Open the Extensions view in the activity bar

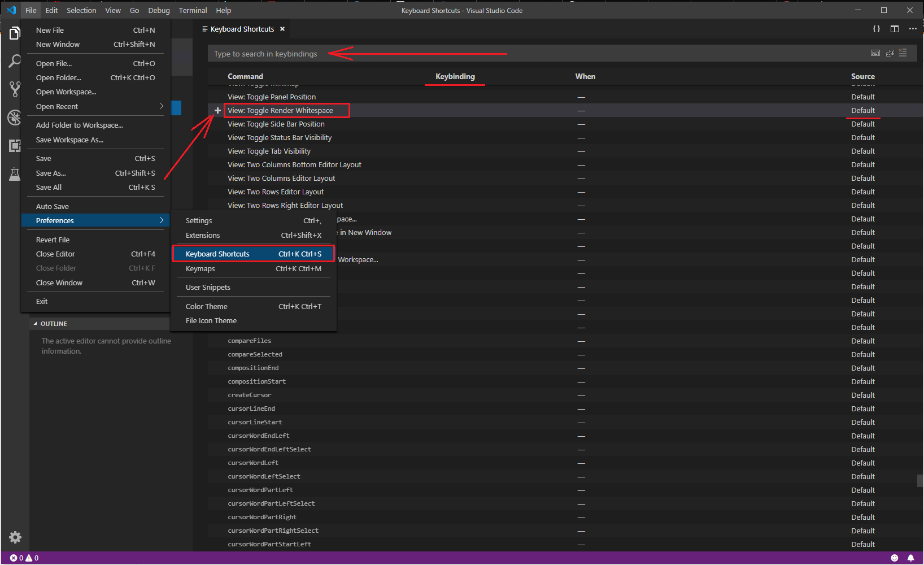[15, 145]
